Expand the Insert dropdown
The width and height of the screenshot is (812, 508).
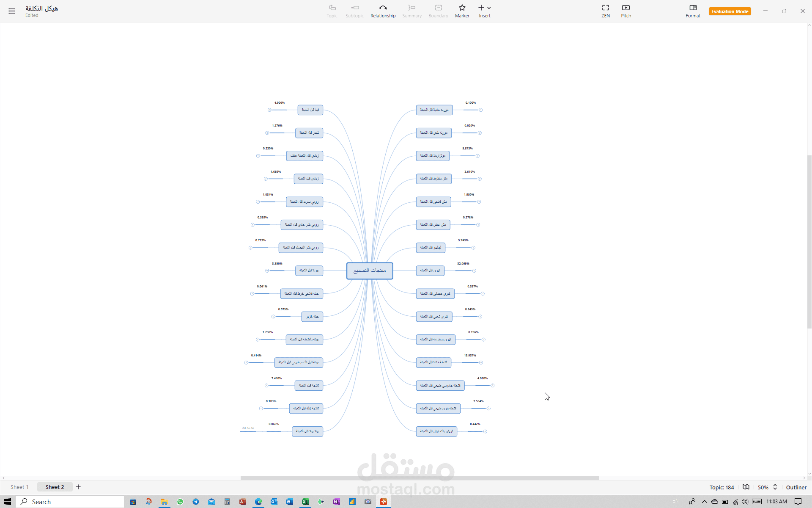[489, 8]
